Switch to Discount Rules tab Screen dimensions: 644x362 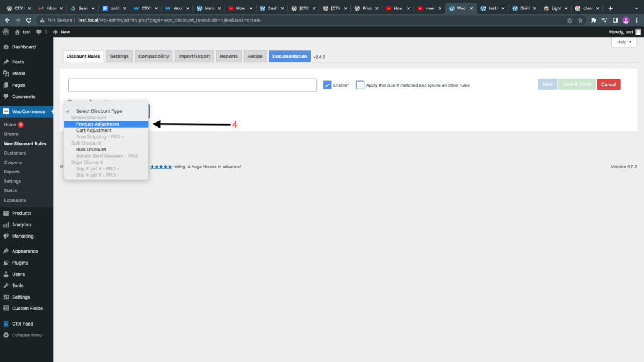(x=83, y=56)
